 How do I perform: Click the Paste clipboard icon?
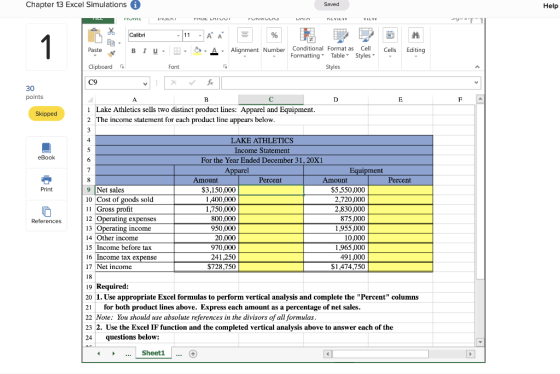95,36
